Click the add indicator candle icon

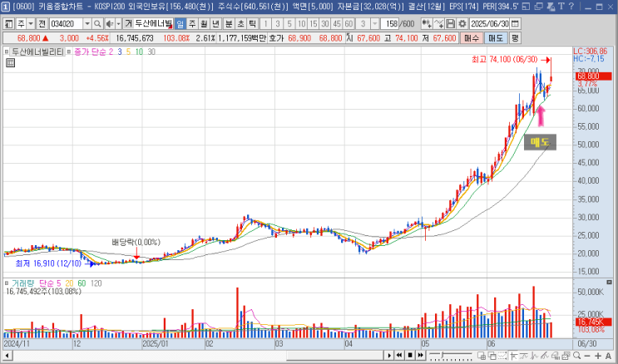[x=426, y=24]
